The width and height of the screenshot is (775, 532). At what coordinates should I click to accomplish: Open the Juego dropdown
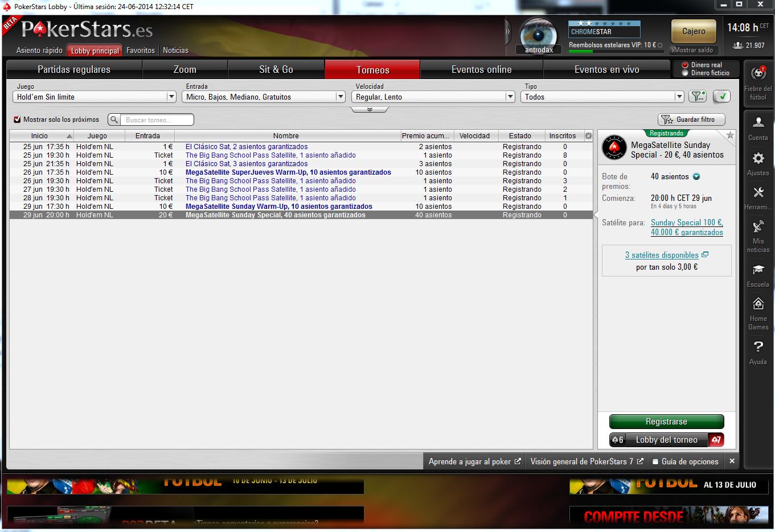pos(95,97)
